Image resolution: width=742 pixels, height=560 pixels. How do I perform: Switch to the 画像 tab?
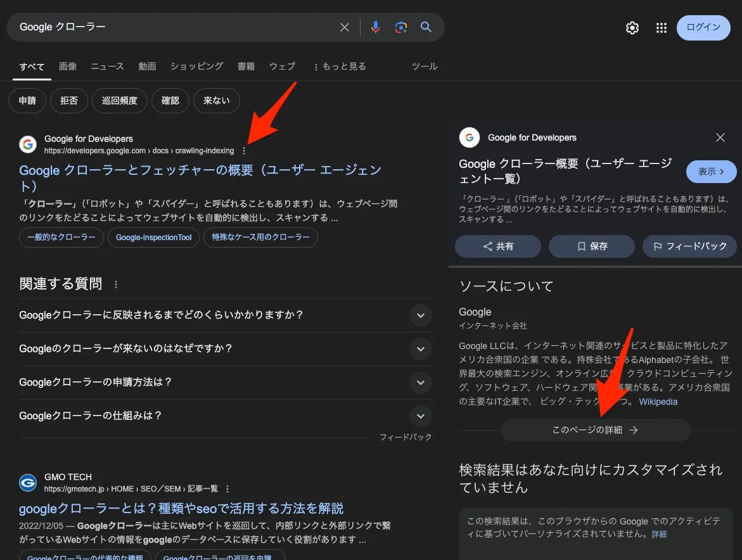(68, 67)
